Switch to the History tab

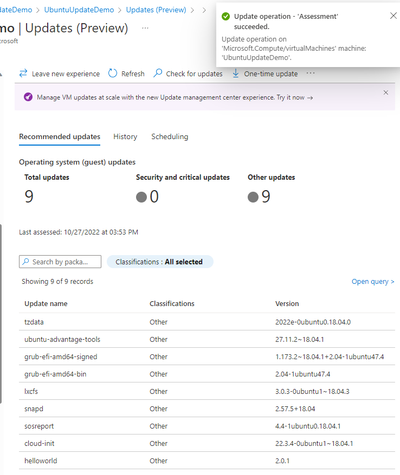tap(125, 137)
